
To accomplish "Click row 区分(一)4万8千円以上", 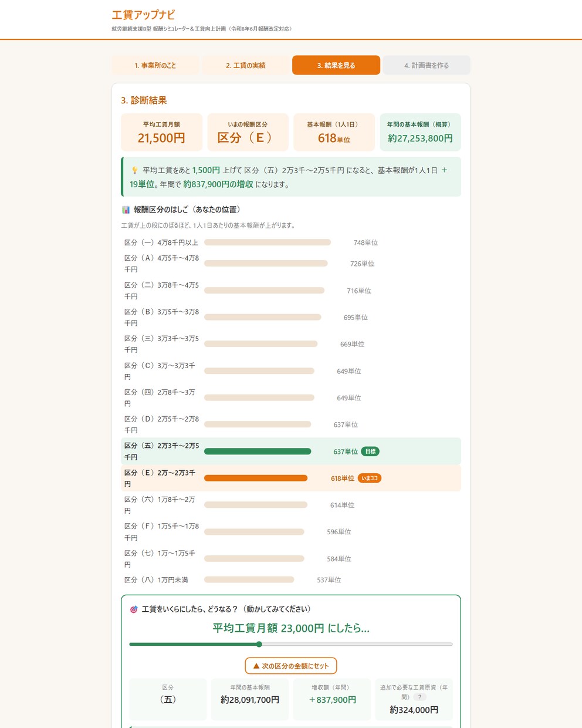I will pyautogui.click(x=291, y=242).
